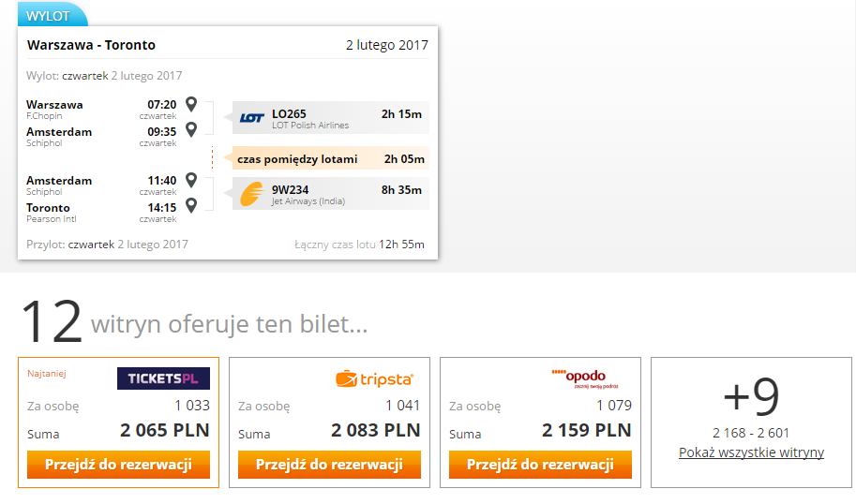Click the TICKETSPL logo

click(163, 378)
